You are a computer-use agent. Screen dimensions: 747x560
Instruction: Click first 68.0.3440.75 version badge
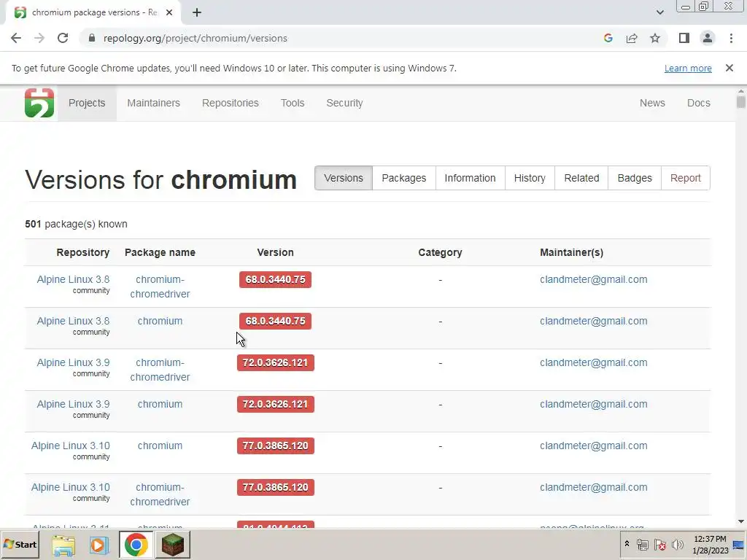click(x=275, y=279)
